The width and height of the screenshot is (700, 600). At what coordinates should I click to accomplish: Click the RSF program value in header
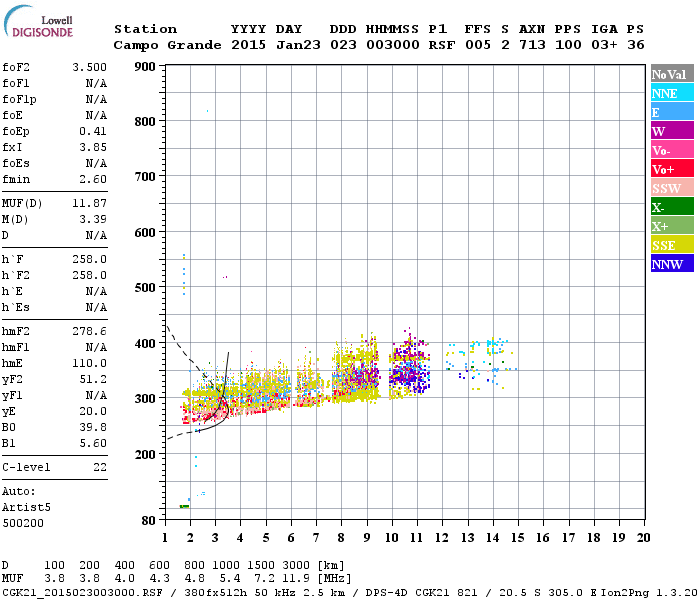442,45
